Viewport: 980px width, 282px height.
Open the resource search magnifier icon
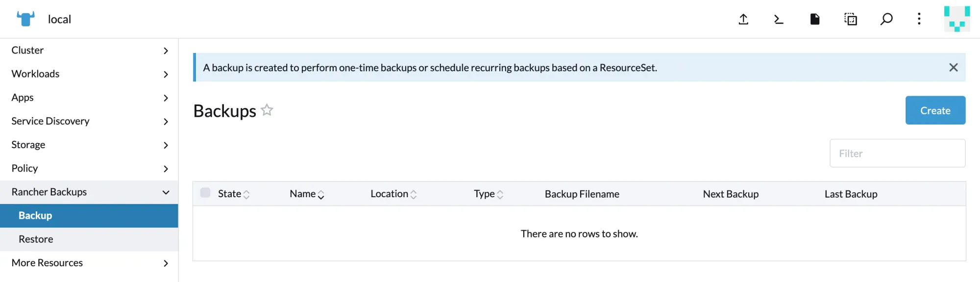tap(886, 19)
